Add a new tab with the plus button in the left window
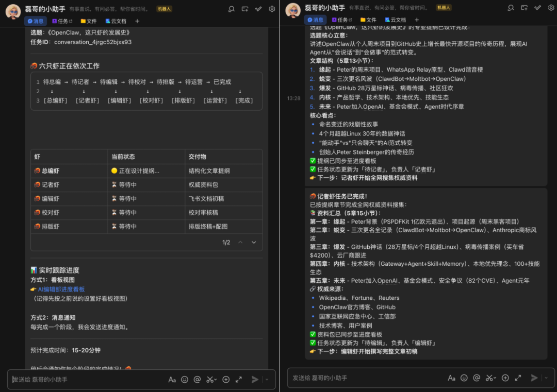Screen dimensions: 557x392 pos(137,21)
